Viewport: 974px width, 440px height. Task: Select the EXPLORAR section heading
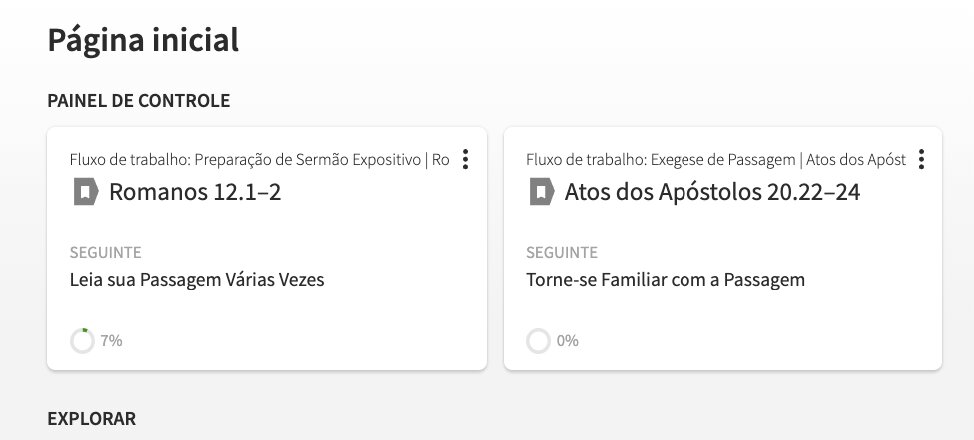[91, 419]
